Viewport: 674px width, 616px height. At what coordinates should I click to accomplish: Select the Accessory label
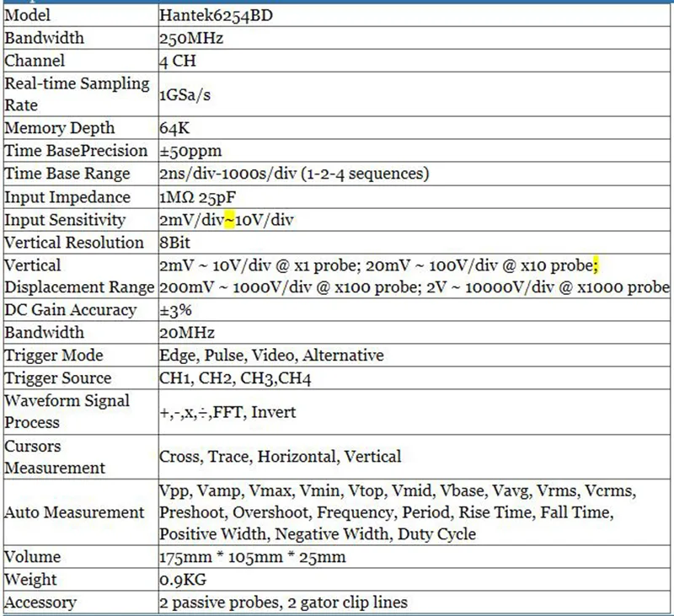tap(40, 603)
